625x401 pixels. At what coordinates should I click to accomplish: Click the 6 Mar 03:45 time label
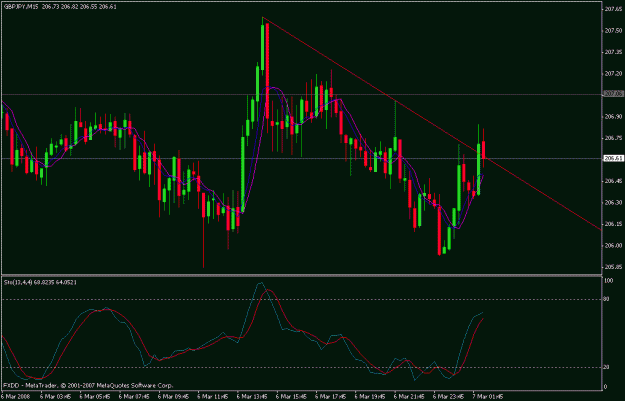(x=55, y=397)
